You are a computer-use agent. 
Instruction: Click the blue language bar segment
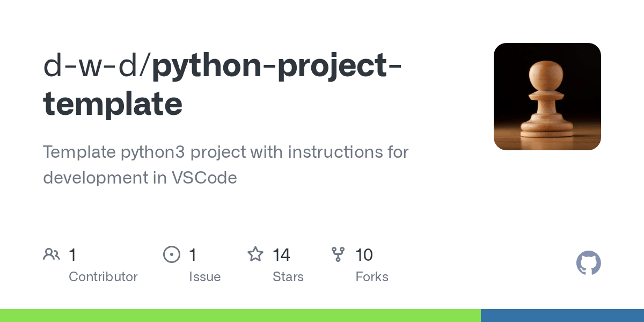click(562, 316)
